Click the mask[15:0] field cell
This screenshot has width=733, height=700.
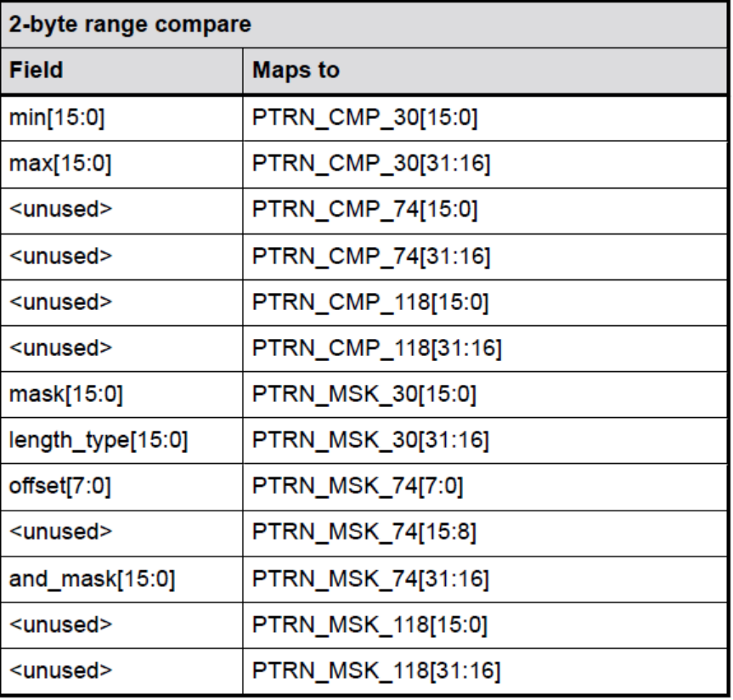point(62,392)
